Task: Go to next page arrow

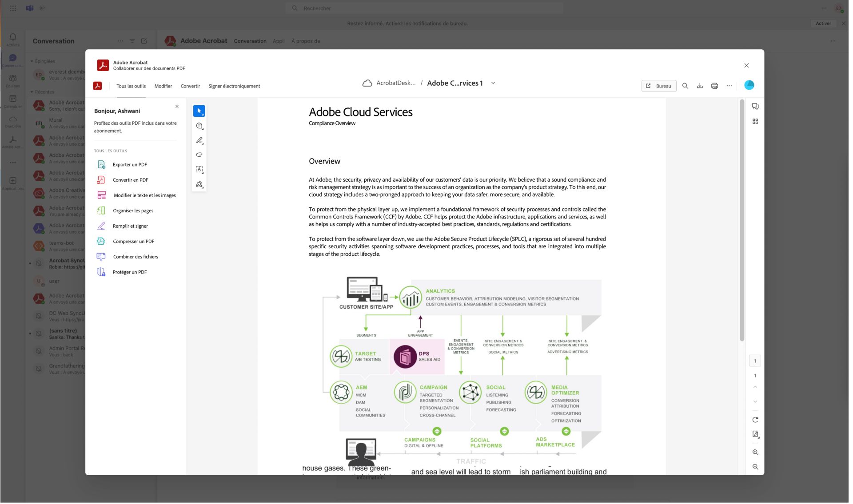Action: point(755,403)
